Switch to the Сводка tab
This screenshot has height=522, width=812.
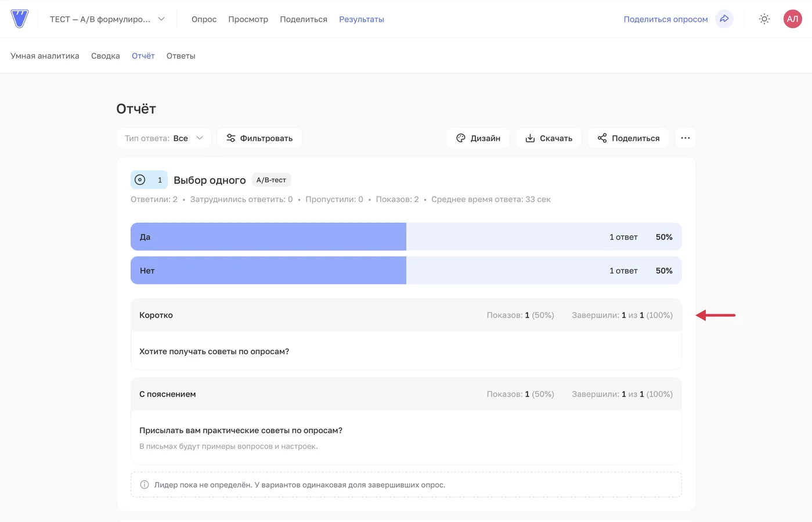pyautogui.click(x=106, y=56)
